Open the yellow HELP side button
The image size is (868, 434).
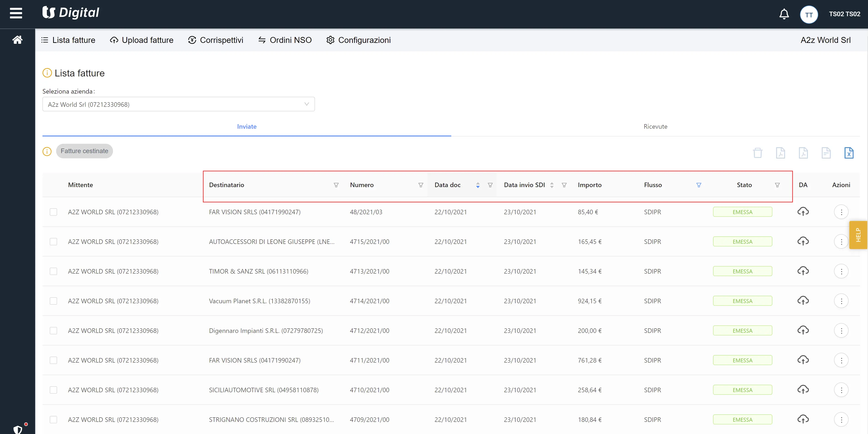858,235
